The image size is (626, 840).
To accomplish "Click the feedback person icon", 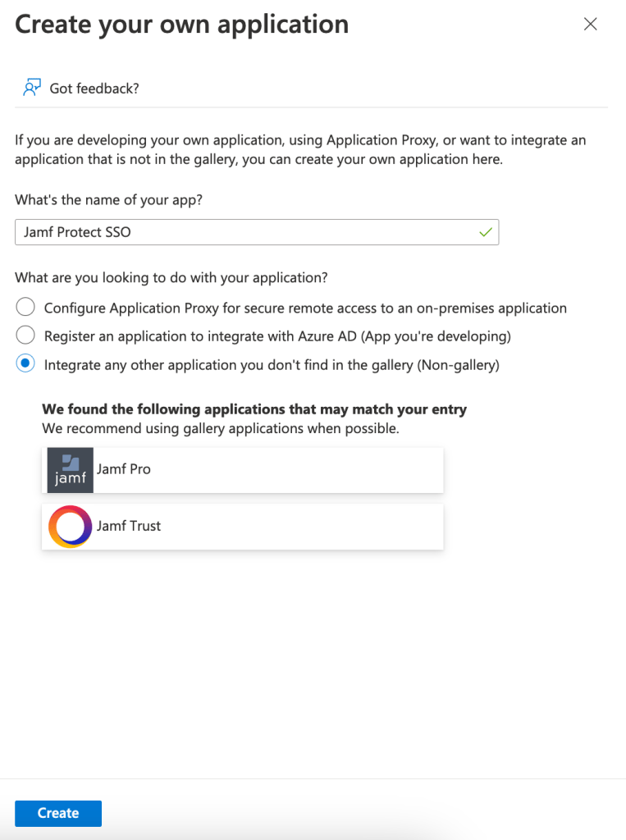I will [x=32, y=88].
